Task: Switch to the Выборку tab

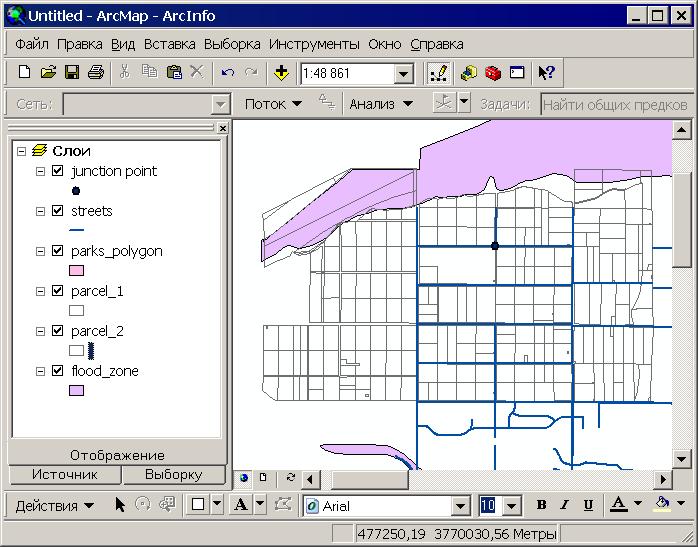Action: point(174,474)
